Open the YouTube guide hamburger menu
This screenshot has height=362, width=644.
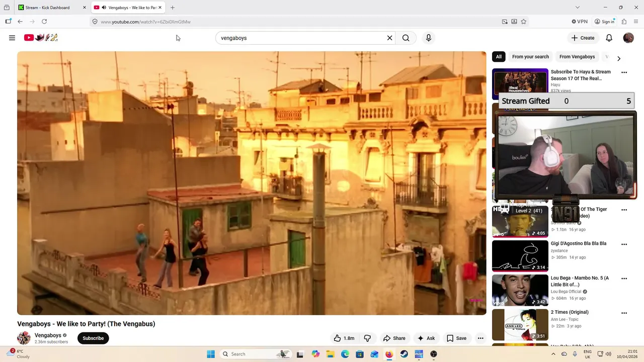(x=12, y=38)
